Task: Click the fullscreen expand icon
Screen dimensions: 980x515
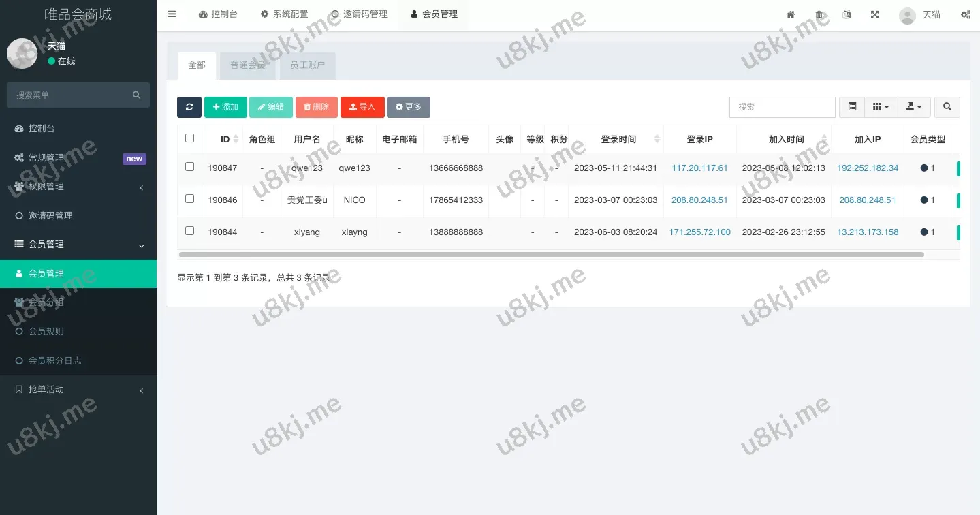Action: (874, 15)
